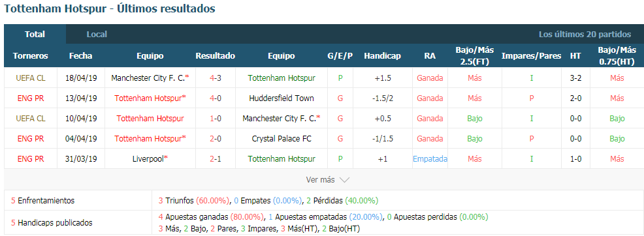Select the Total tab
This screenshot has height=236, width=644.
pyautogui.click(x=35, y=35)
